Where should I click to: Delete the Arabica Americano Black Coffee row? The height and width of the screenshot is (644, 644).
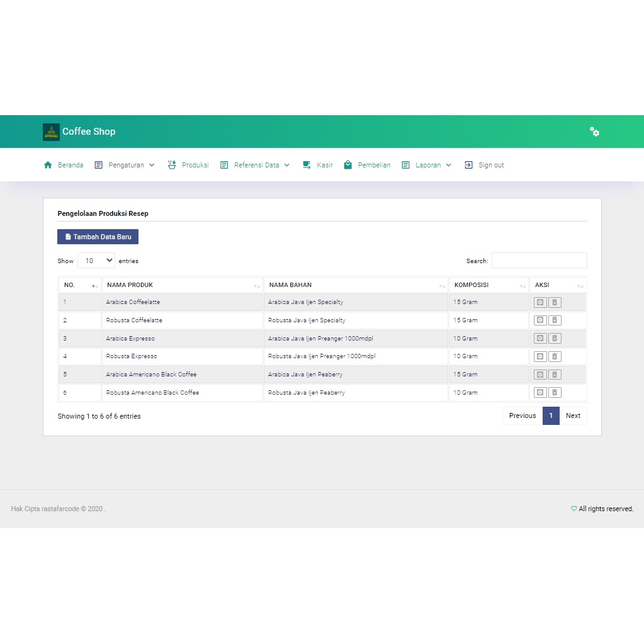click(555, 375)
